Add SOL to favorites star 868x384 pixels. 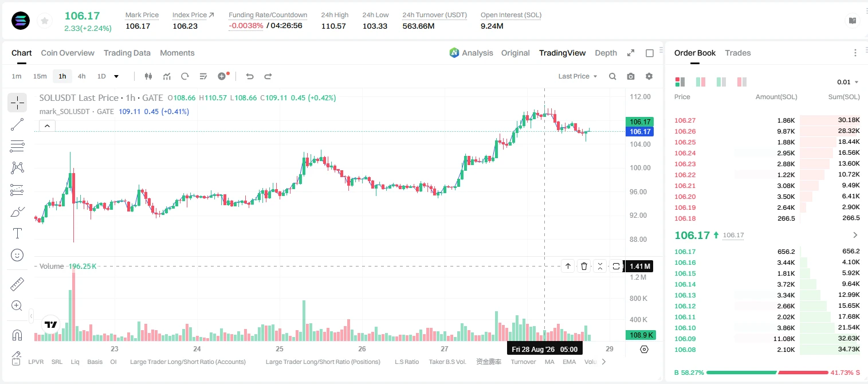click(x=44, y=21)
